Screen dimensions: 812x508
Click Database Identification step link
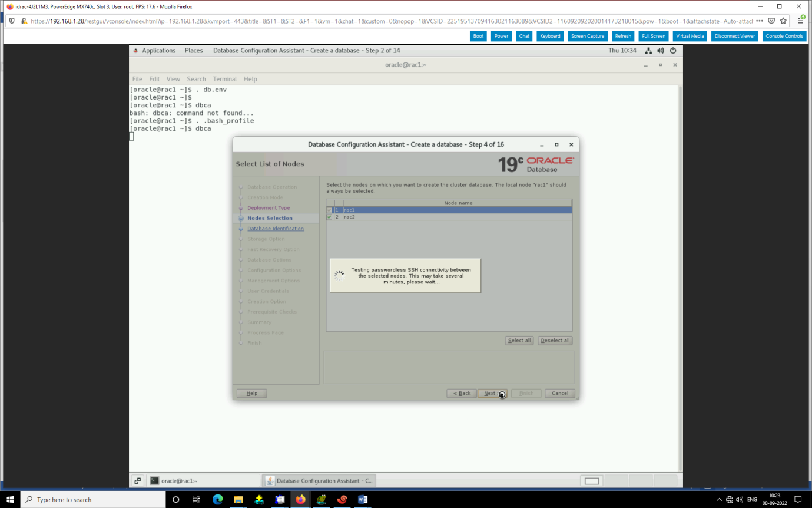click(x=276, y=229)
